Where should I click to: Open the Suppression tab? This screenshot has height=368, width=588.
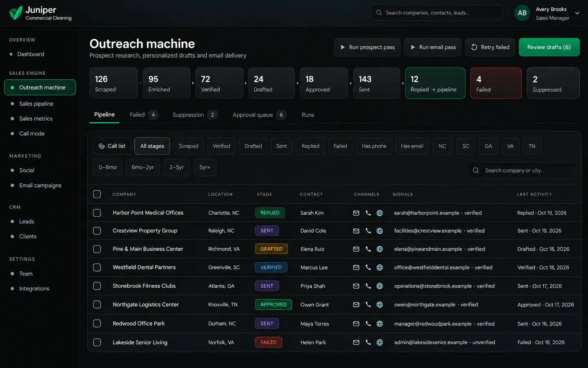194,115
